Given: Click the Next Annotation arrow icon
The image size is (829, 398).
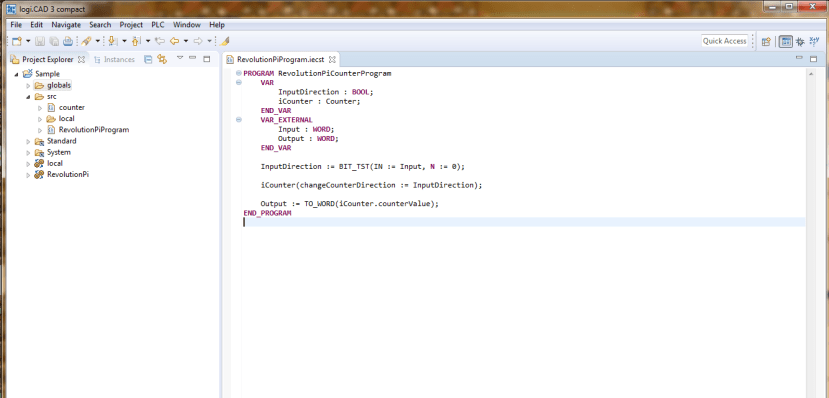Looking at the screenshot, I should tap(113, 41).
